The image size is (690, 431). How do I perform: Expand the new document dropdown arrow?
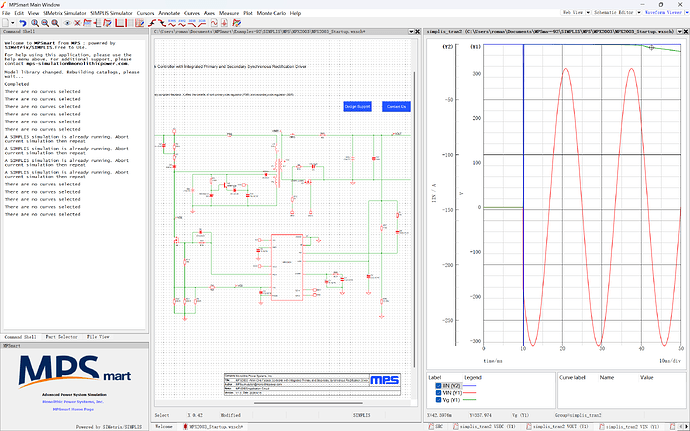tap(13, 23)
